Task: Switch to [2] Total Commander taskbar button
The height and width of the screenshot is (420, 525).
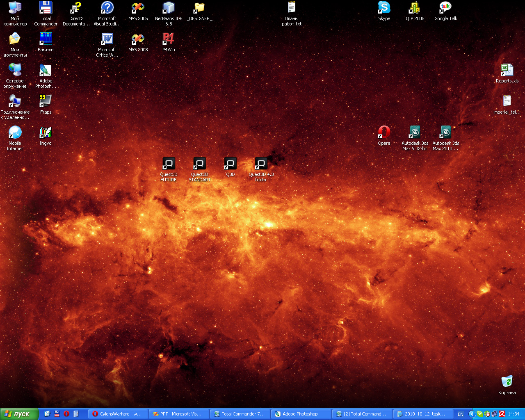Action: pyautogui.click(x=362, y=414)
